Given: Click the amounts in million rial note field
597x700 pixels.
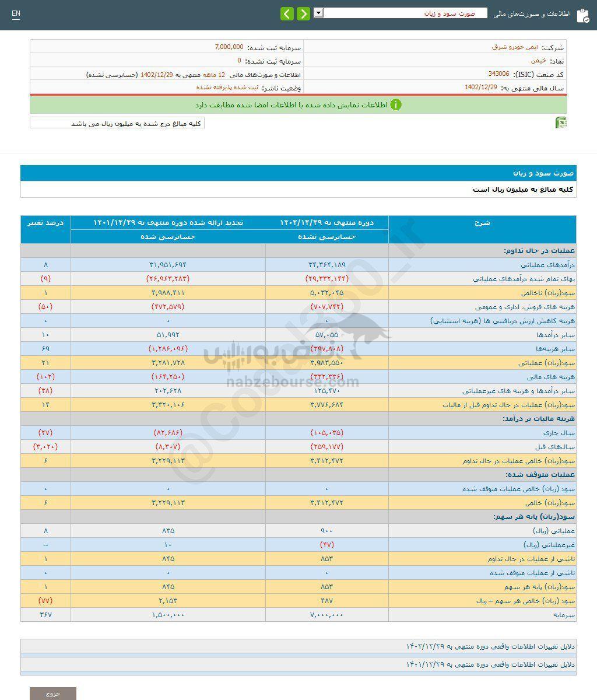Looking at the screenshot, I should pos(117,123).
